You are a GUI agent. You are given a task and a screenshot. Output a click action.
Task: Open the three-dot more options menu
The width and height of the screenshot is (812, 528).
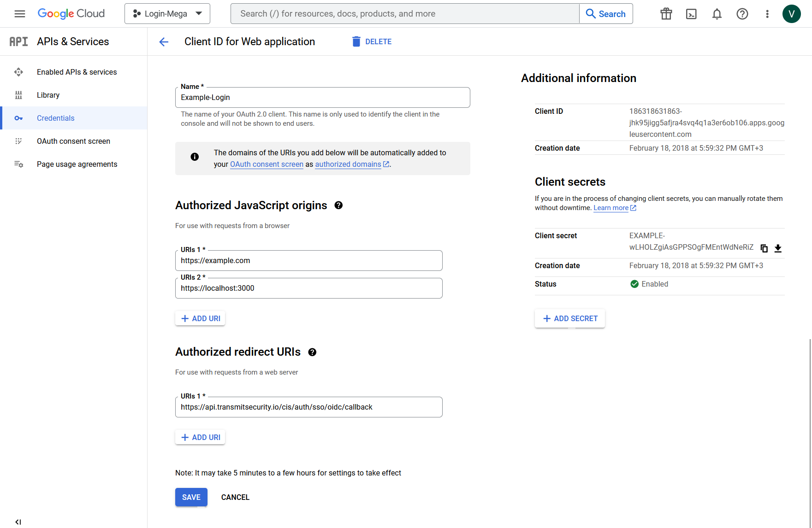pyautogui.click(x=767, y=14)
